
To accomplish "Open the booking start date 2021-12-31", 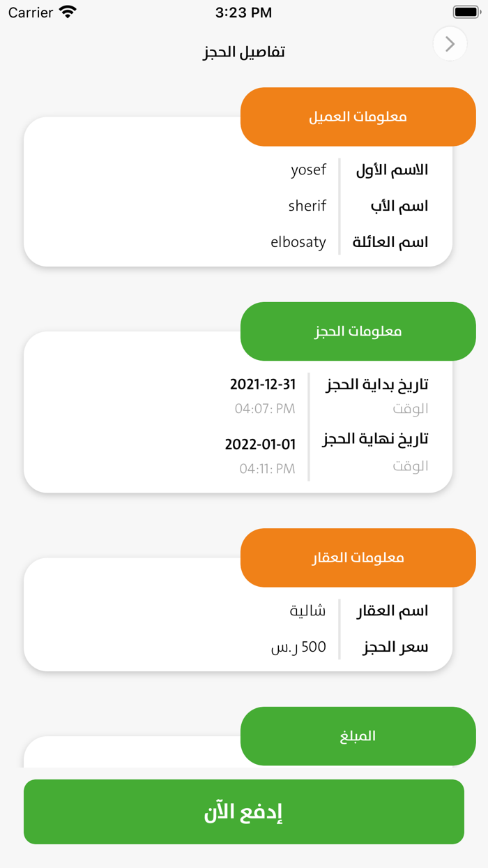I will (263, 384).
